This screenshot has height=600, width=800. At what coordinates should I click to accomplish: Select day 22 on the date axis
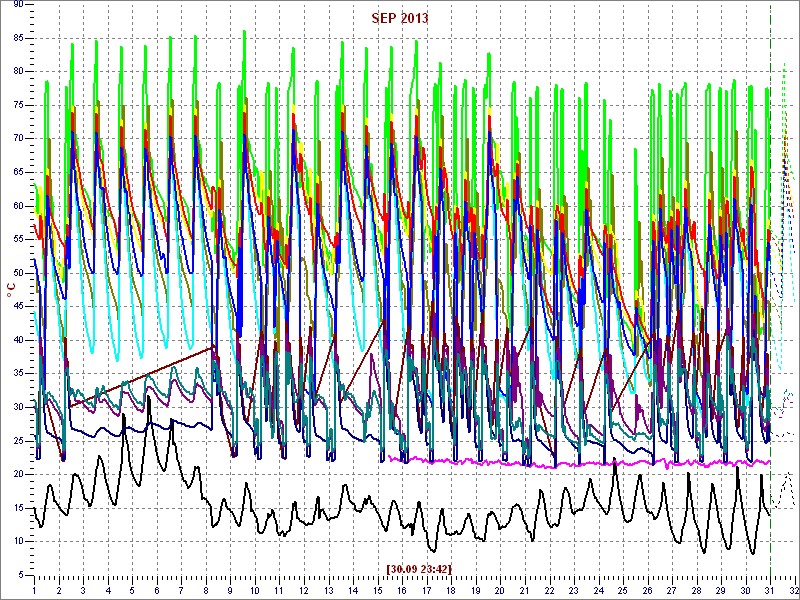point(549,590)
